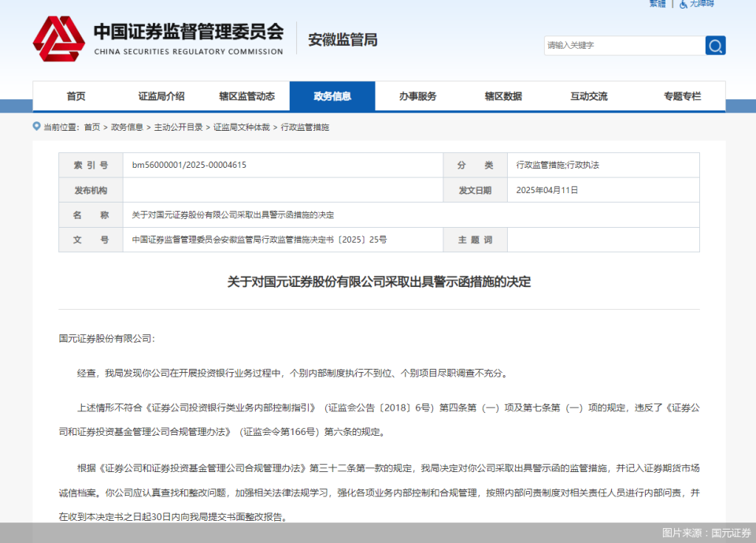This screenshot has height=543, width=756.
Task: Click 证监局文种体裁 breadcrumb link
Action: coord(242,127)
